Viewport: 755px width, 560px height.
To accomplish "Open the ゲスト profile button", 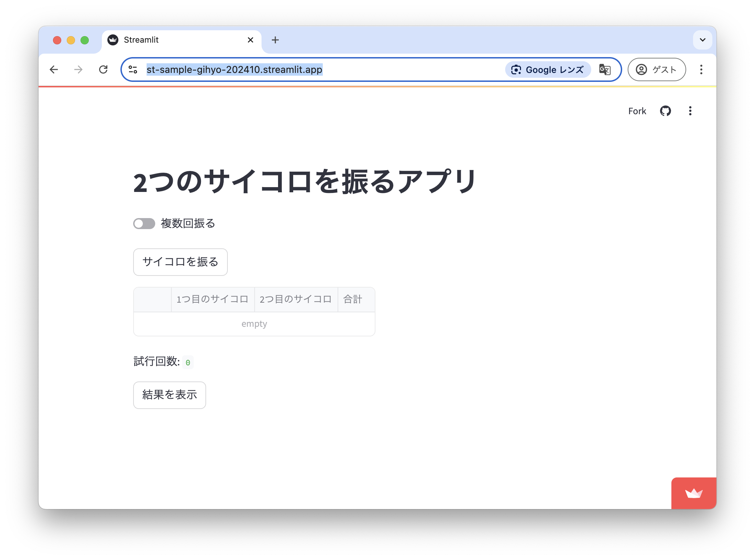I will [656, 69].
